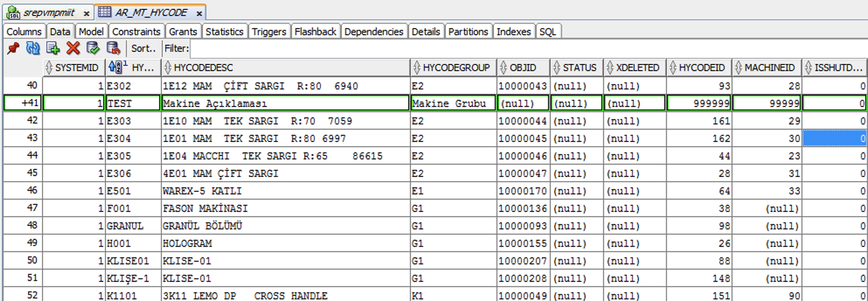Open the Partitions tab

point(468,31)
